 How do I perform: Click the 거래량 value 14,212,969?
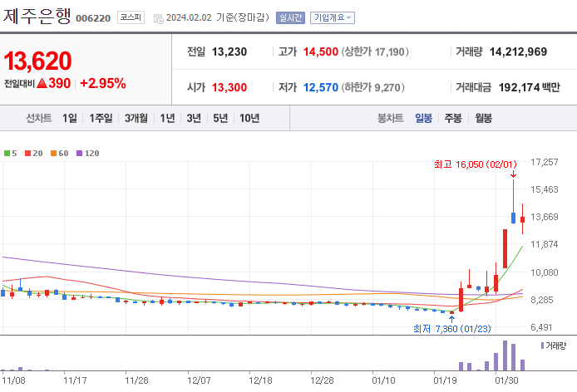pos(518,51)
